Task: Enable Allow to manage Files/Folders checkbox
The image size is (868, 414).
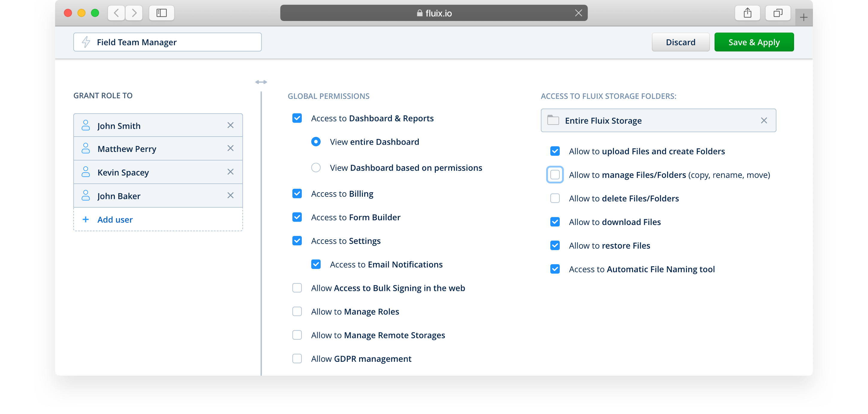Action: pos(555,175)
